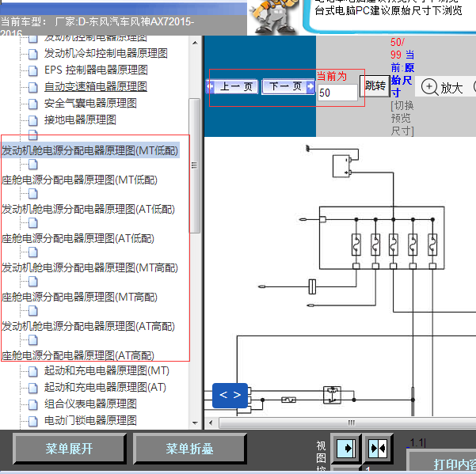Image resolution: width=476 pixels, height=474 pixels.
Task: Click page icon above 发动机舱电源分配电器原理图(MT低配)
Action: (x=33, y=135)
